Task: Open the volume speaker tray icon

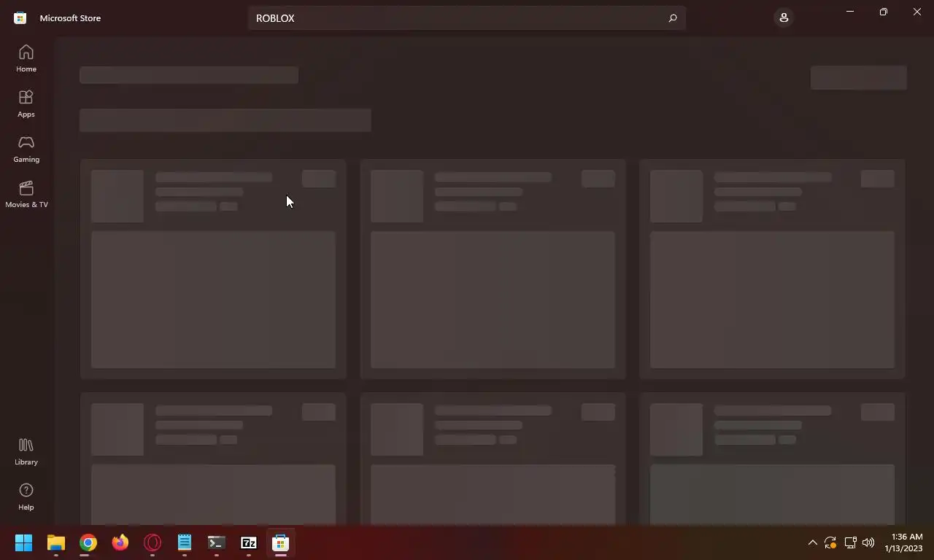Action: [x=868, y=542]
